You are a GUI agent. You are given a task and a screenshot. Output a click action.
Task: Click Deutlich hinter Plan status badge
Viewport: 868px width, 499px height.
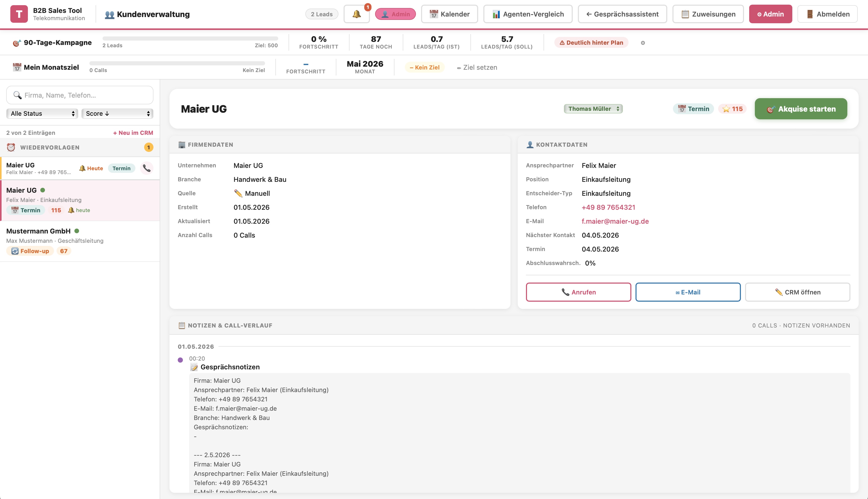[592, 43]
